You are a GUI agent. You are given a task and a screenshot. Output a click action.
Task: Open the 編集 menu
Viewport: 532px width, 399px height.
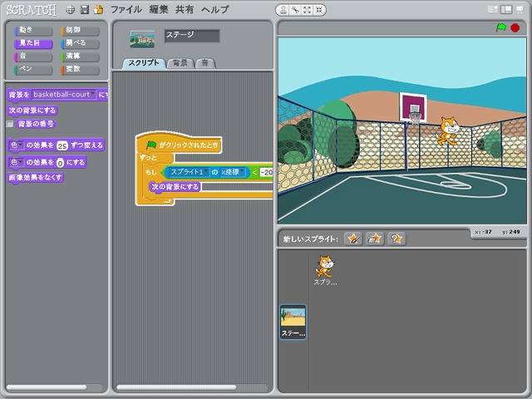(x=159, y=9)
